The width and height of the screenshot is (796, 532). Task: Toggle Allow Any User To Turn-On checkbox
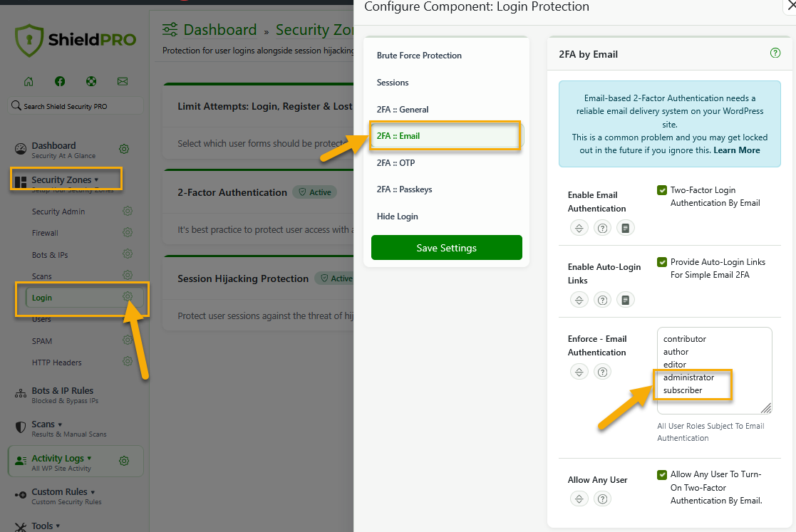pyautogui.click(x=662, y=475)
